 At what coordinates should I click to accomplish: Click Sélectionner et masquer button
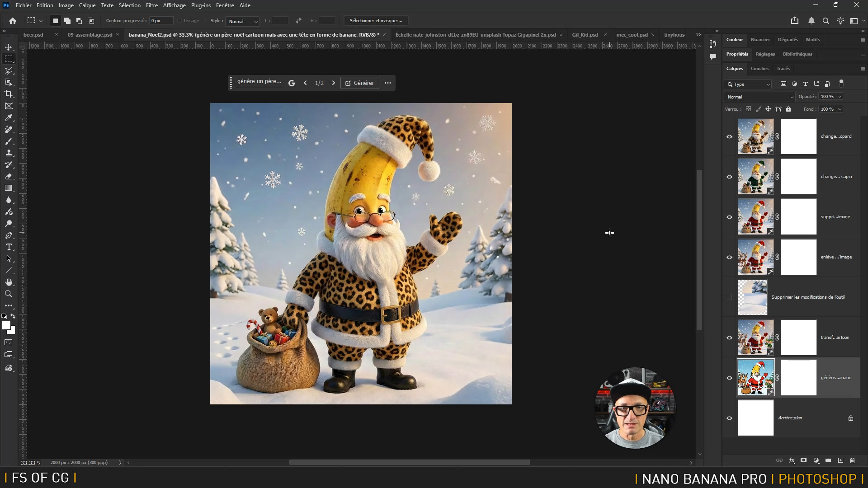376,21
